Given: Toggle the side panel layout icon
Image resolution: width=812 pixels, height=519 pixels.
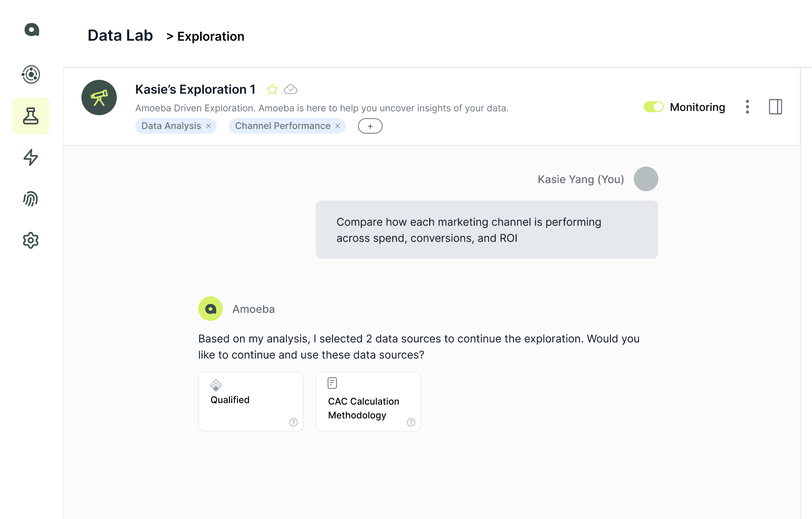Looking at the screenshot, I should [x=775, y=107].
